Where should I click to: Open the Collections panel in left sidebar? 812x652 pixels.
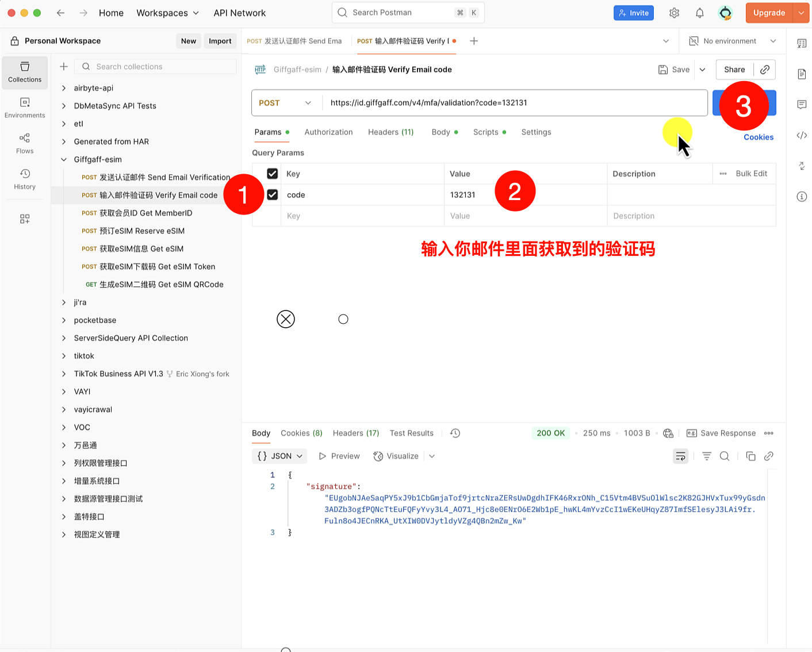24,72
